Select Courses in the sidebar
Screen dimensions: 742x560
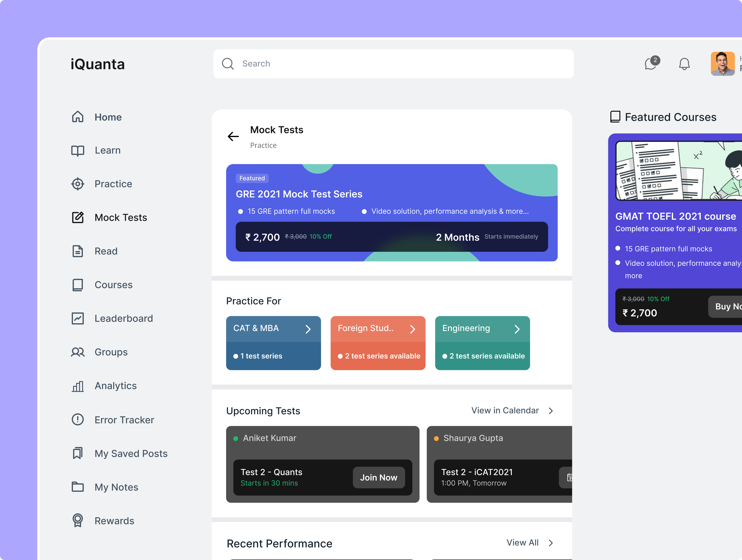click(113, 284)
